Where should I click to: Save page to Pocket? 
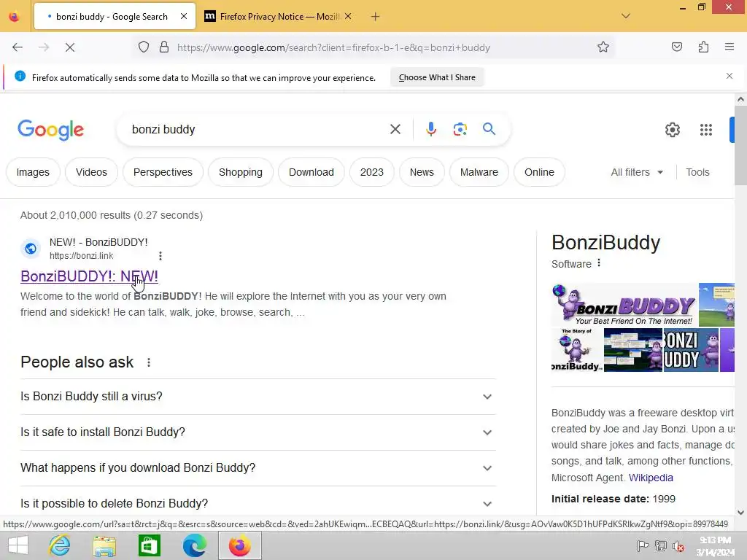point(677,47)
